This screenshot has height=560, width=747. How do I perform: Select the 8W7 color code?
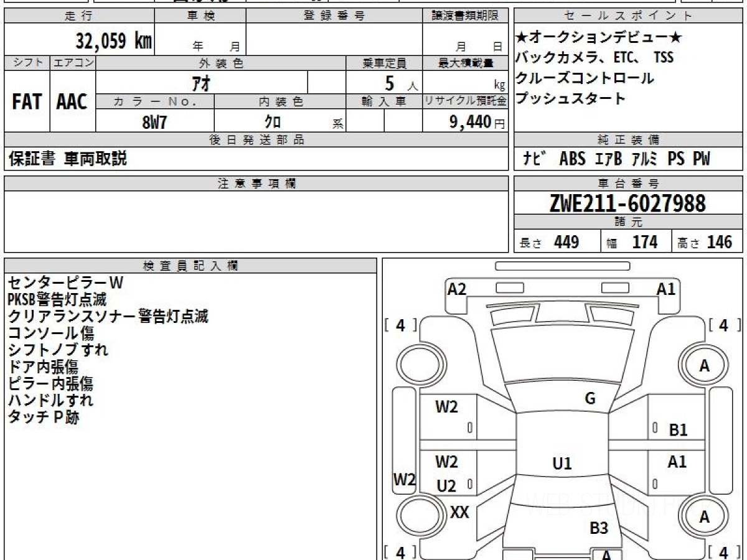coord(154,122)
